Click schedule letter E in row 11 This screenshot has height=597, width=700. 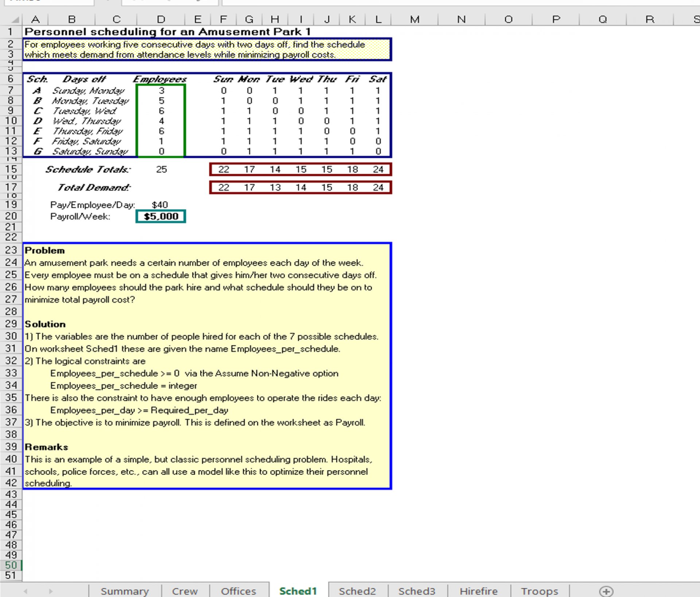37,131
